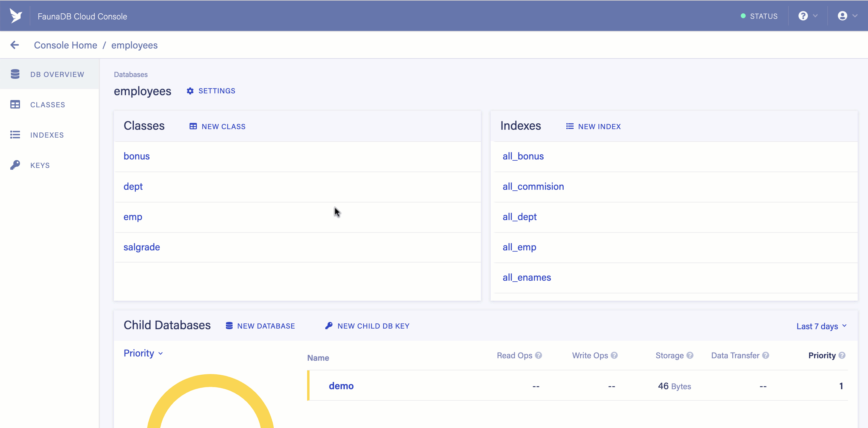The height and width of the screenshot is (428, 868).
Task: Click NEW DATABASE button
Action: (x=260, y=326)
